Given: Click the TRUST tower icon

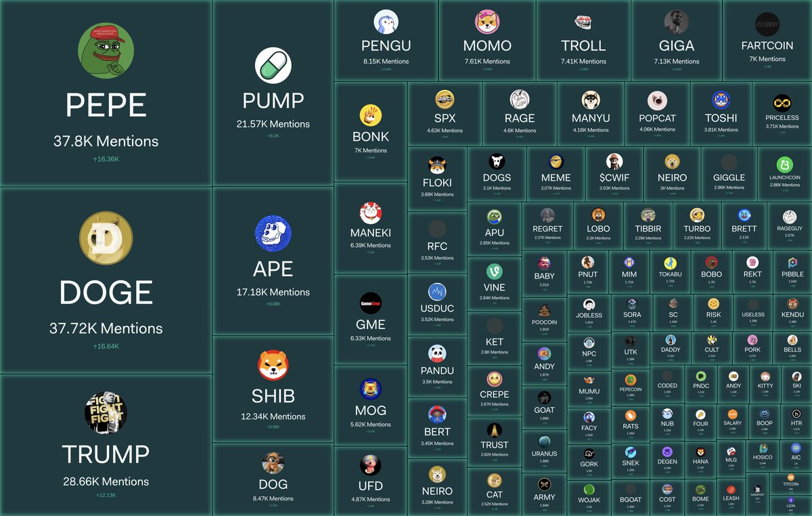Looking at the screenshot, I should (x=494, y=429).
